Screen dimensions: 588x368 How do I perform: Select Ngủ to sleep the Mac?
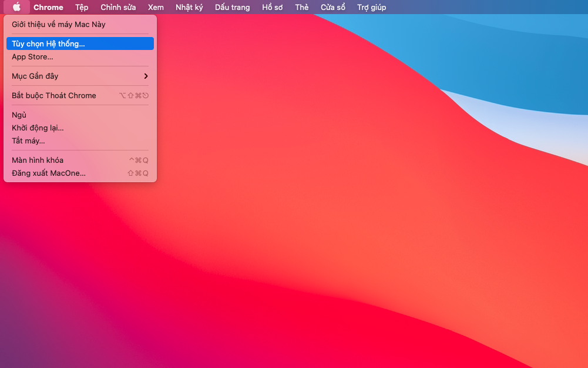(x=80, y=115)
